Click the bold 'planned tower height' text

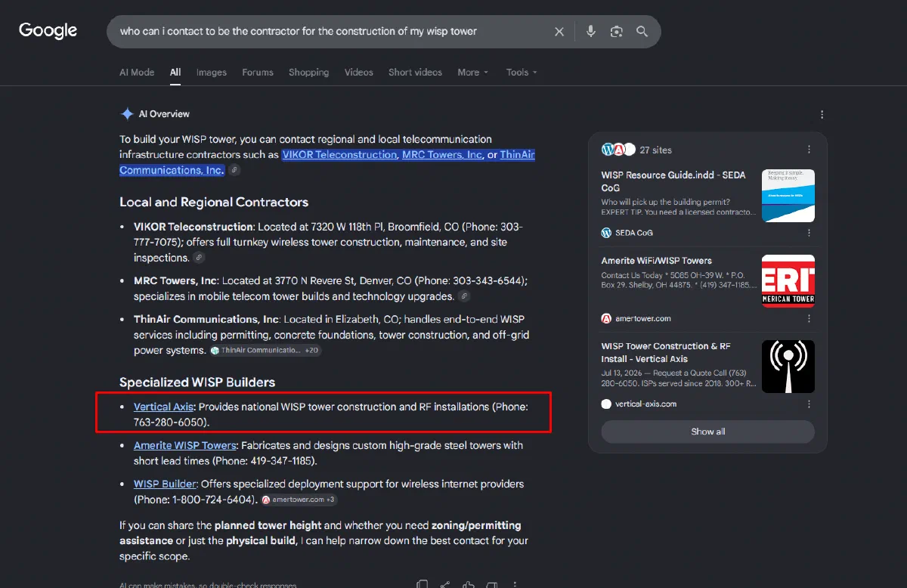coord(268,525)
